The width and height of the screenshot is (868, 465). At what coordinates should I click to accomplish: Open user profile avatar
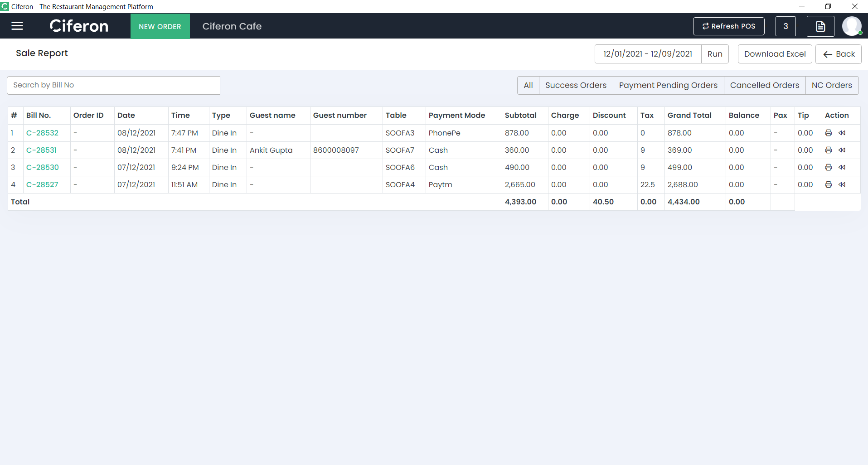pos(851,26)
